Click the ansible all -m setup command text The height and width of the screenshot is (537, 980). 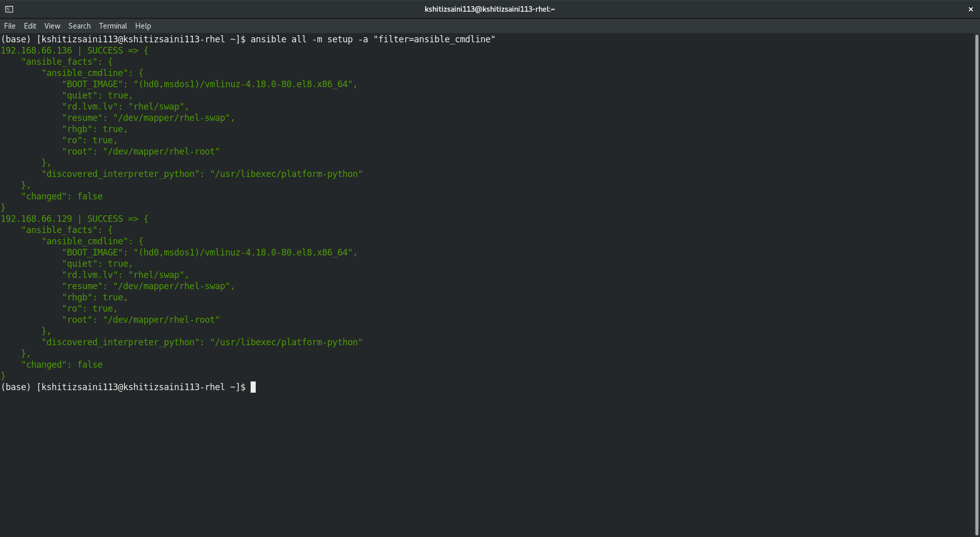click(x=373, y=39)
